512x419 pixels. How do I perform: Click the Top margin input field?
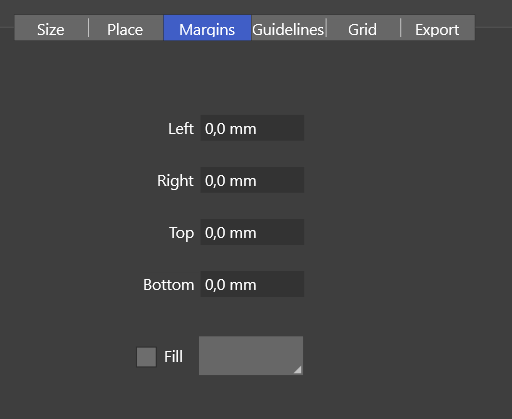[252, 232]
